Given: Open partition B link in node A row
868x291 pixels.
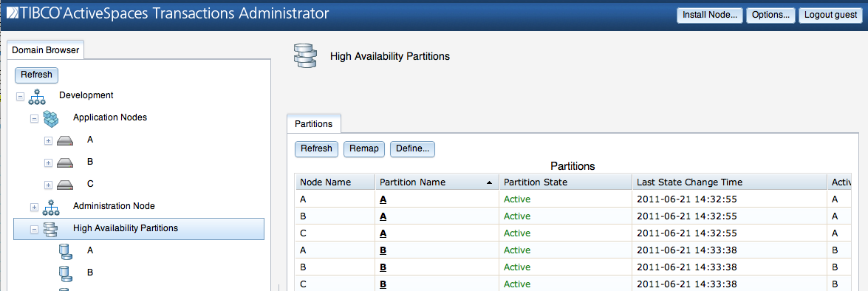Looking at the screenshot, I should coord(383,250).
